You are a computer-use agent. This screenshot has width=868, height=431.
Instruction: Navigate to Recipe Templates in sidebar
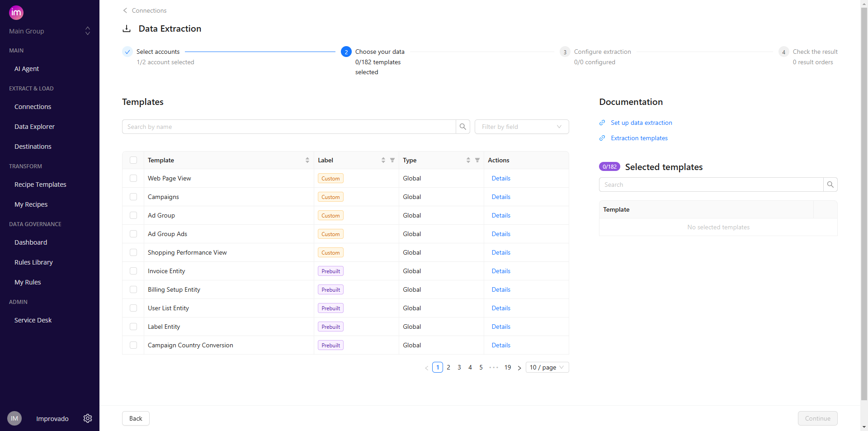pos(40,185)
